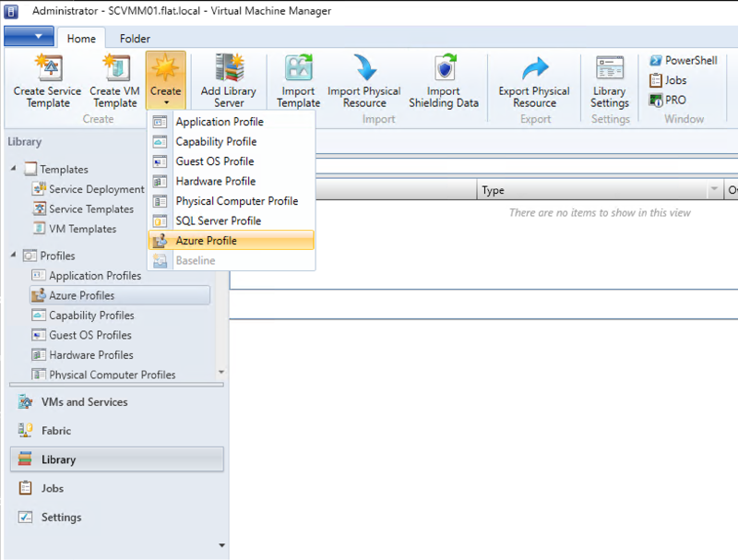738x560 pixels.
Task: Launch the PowerShell window
Action: coord(681,60)
